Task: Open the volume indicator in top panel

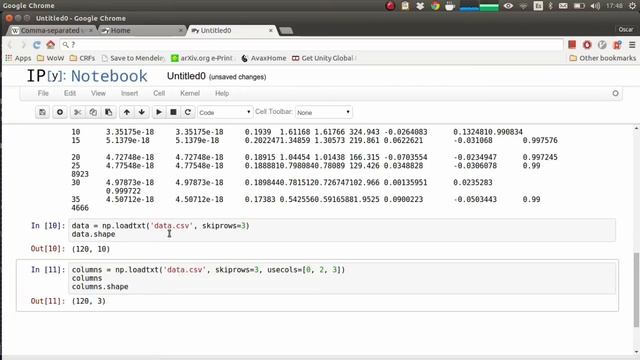Action: pyautogui.click(x=595, y=6)
